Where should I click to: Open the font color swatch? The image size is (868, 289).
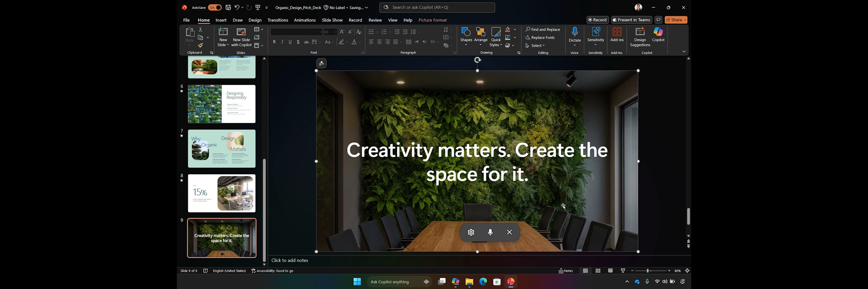(x=354, y=42)
